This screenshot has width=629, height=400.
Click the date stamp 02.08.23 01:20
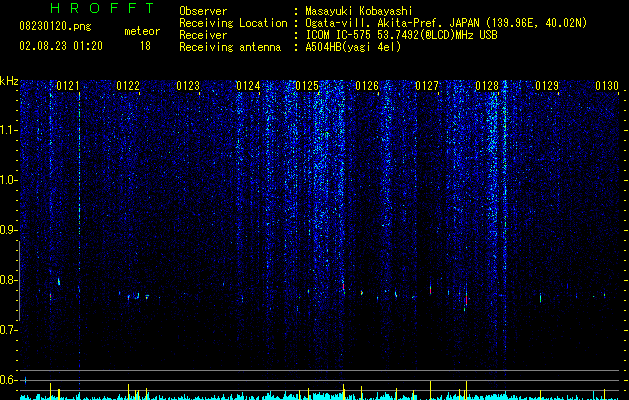coord(61,46)
